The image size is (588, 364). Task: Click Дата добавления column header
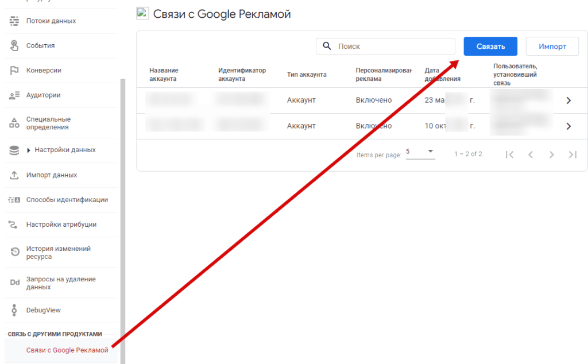tap(442, 75)
